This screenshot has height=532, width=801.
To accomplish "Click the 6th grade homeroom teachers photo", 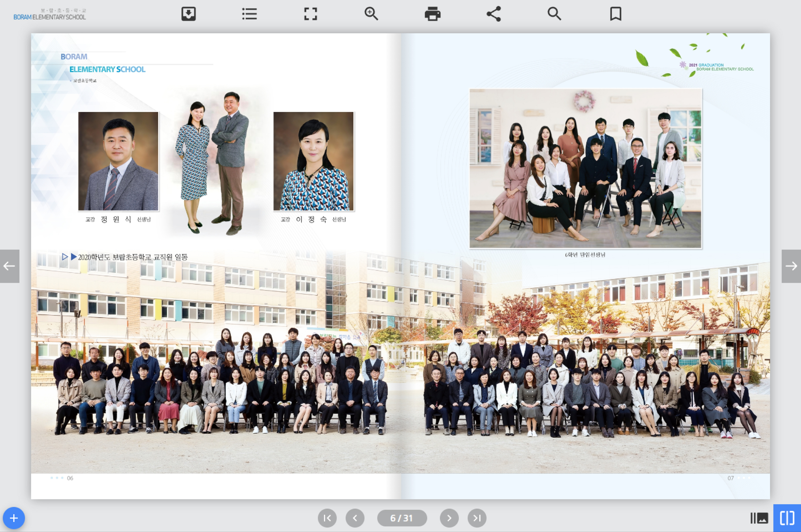I will [x=585, y=168].
